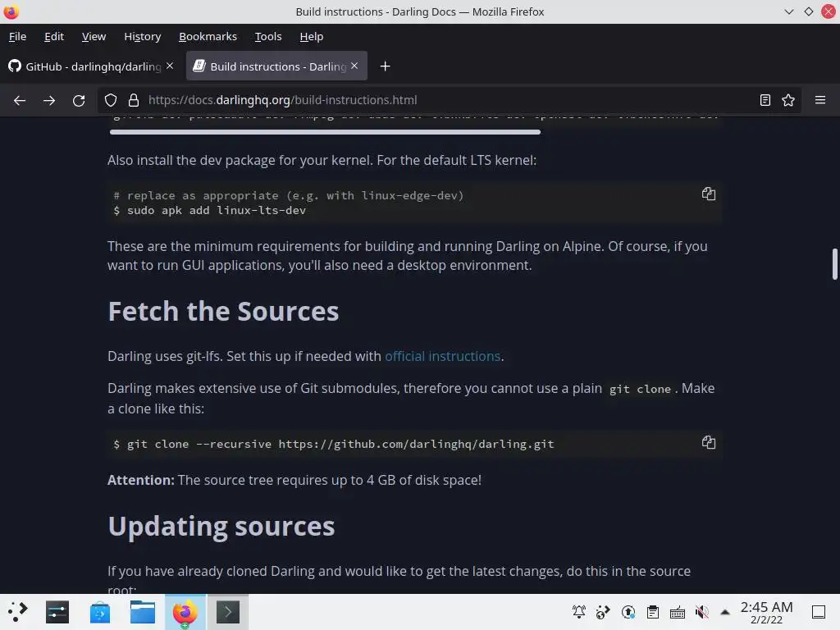
Task: Open tracking protection shield info
Action: tap(111, 100)
